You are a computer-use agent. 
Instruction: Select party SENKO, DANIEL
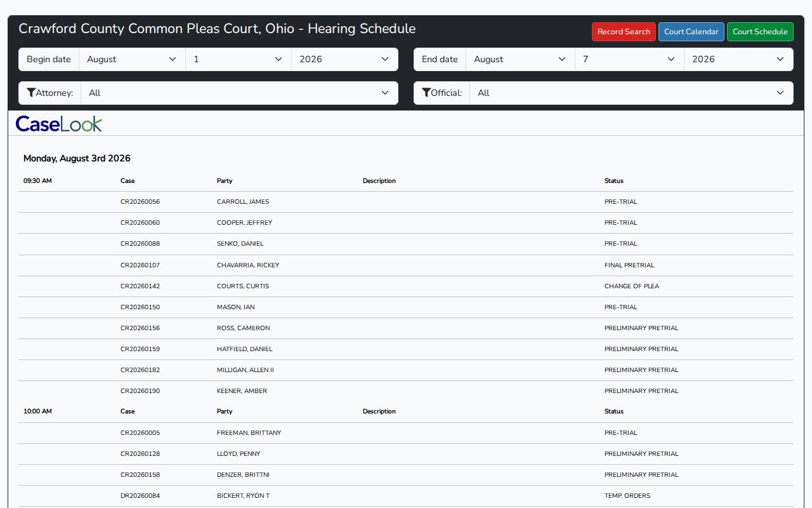[x=240, y=244]
